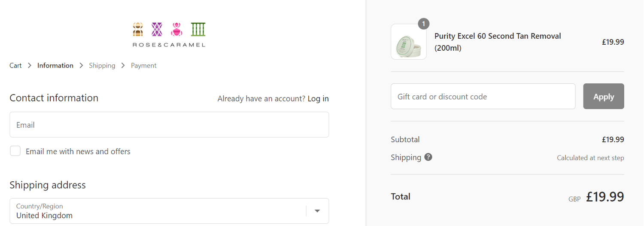
Task: Click the shipping help question mark icon
Action: point(428,157)
